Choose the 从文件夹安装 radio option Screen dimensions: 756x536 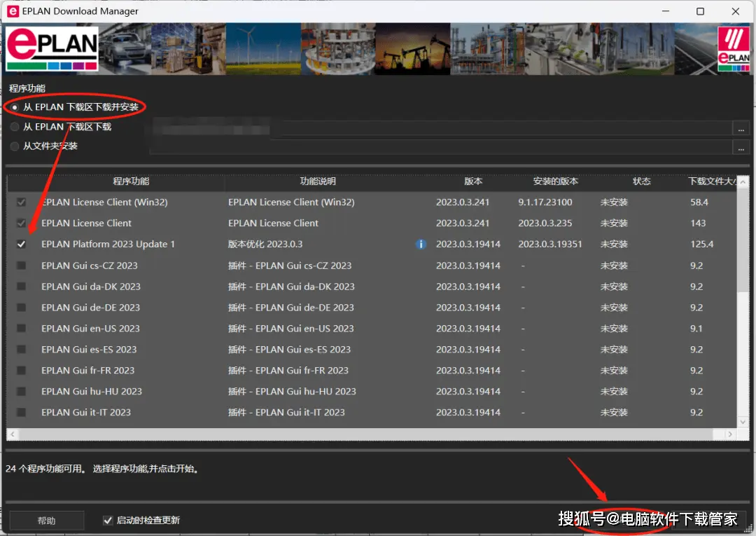click(x=15, y=146)
